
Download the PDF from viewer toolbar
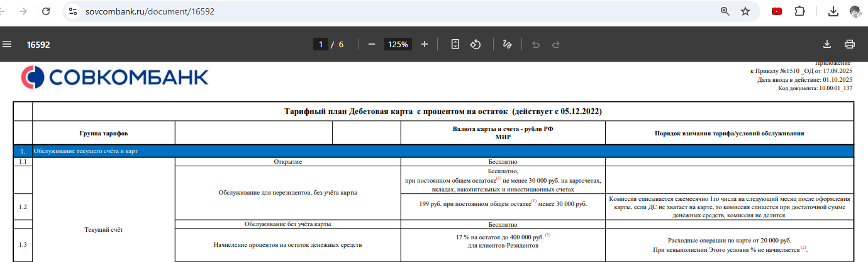[x=827, y=44]
